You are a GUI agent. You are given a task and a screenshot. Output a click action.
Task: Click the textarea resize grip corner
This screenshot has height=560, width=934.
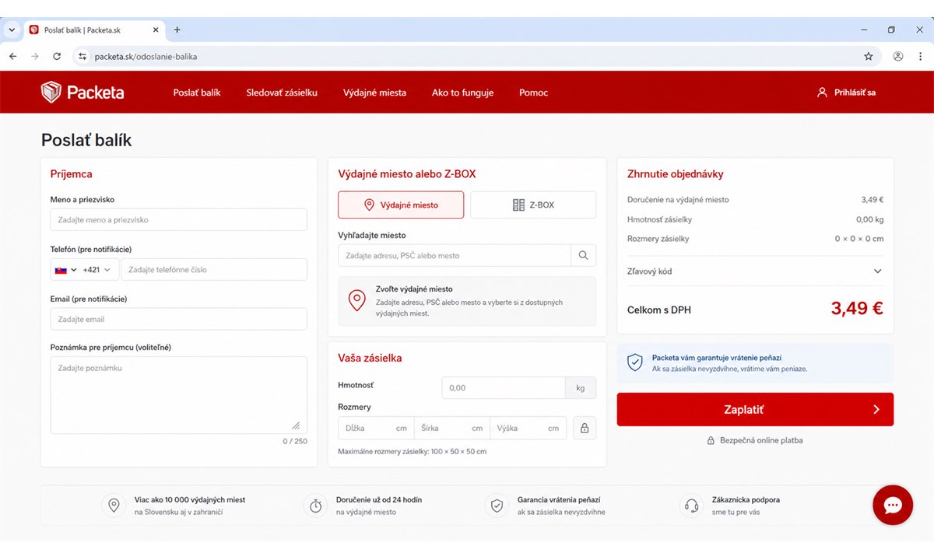[x=296, y=425]
